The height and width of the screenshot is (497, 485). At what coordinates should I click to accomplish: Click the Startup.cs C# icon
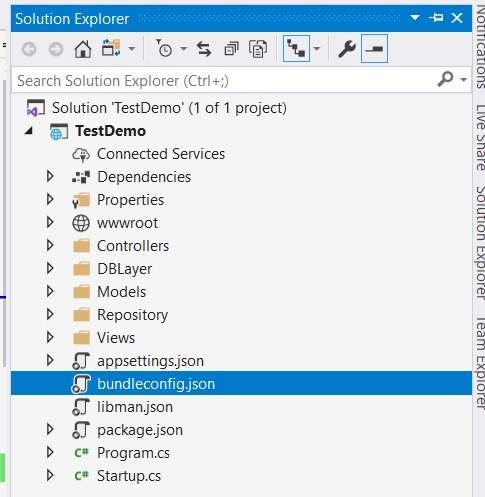(x=82, y=476)
